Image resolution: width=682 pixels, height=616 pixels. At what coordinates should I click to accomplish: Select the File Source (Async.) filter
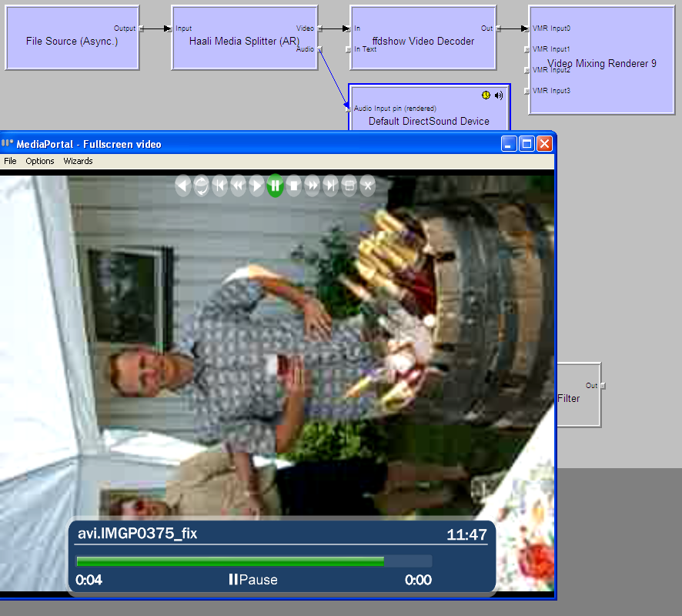[x=72, y=38]
